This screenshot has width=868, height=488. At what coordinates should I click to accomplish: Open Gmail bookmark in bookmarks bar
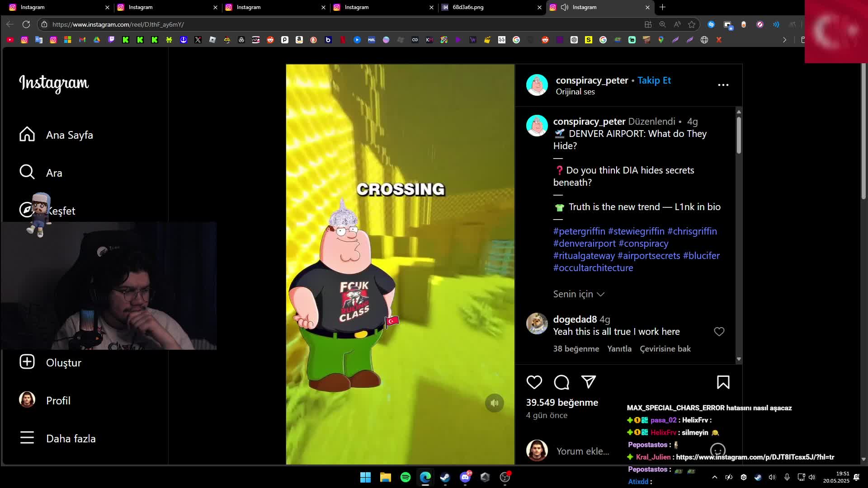(82, 40)
